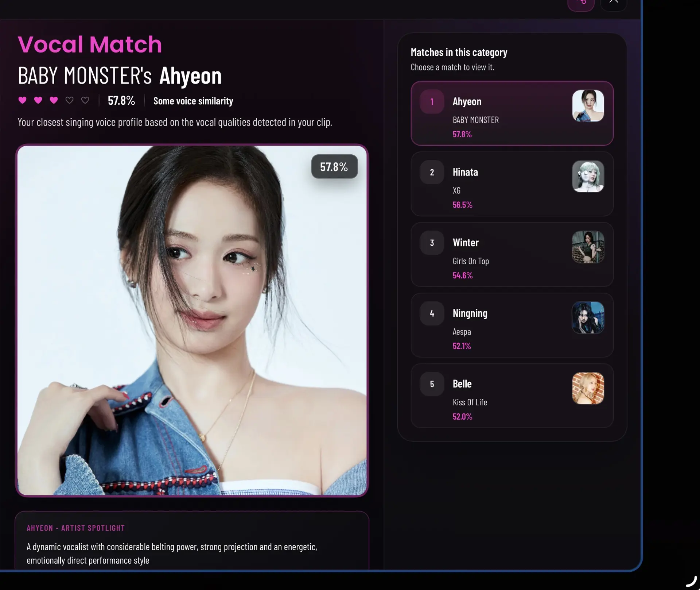View the Belle Kiss Of Life match
Screen dimensions: 700x590
(x=512, y=396)
